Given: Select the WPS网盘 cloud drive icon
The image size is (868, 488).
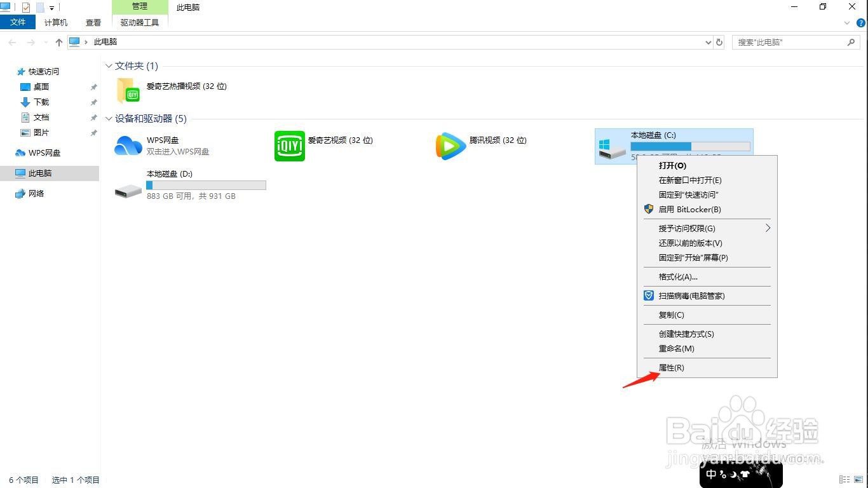Looking at the screenshot, I should click(x=128, y=146).
